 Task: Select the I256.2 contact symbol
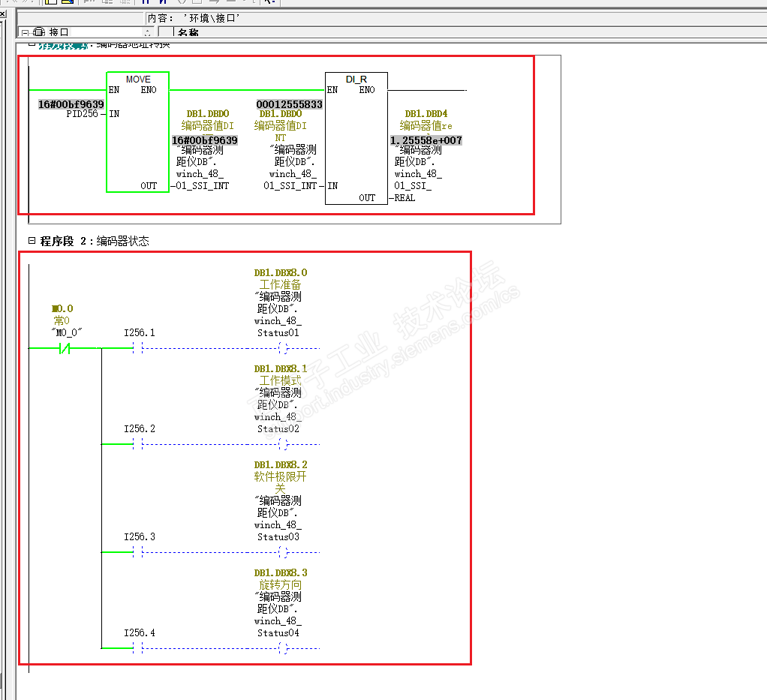pos(137,444)
